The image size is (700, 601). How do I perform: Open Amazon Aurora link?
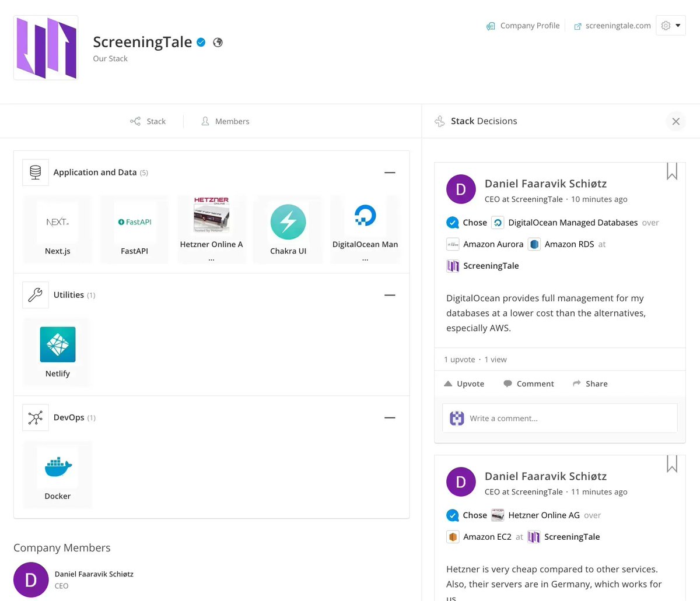tap(494, 244)
